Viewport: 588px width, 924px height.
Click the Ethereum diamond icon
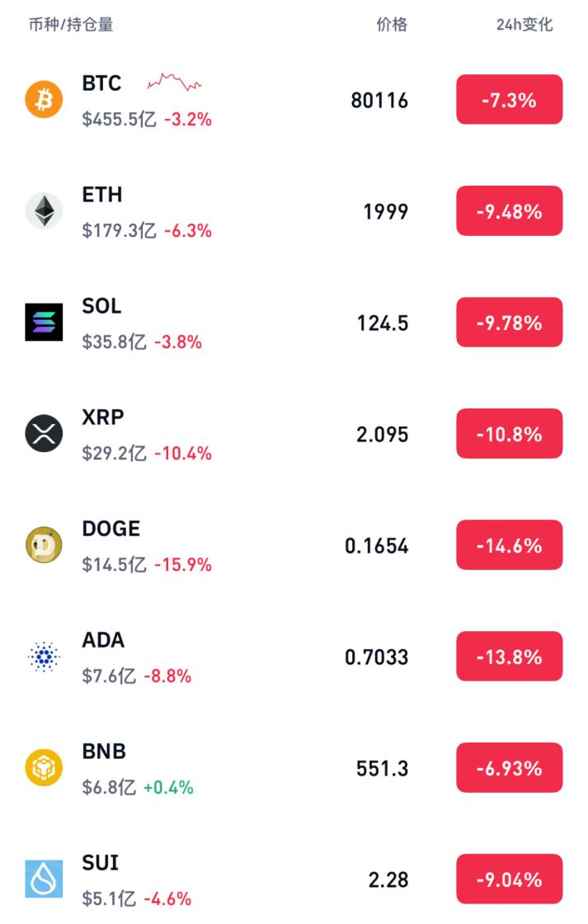(x=44, y=211)
